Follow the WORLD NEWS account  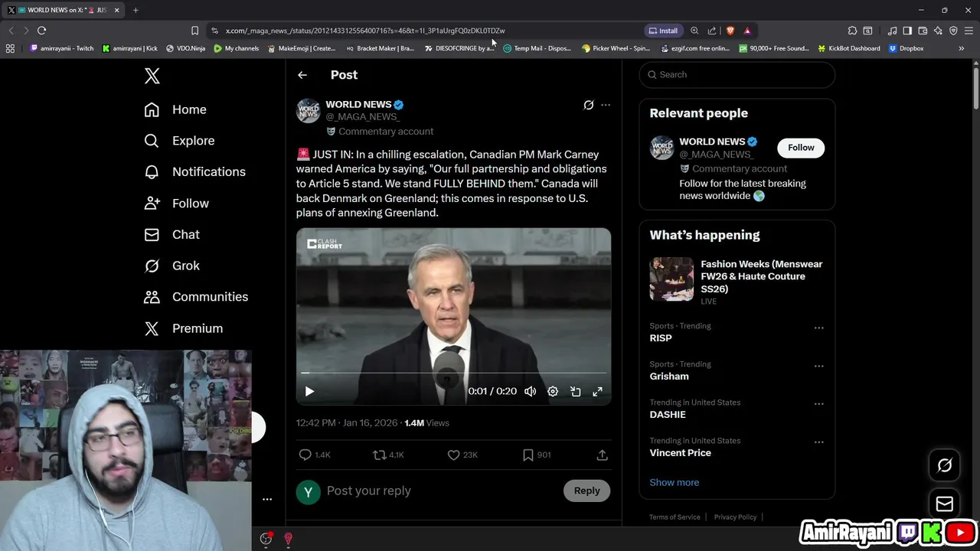click(801, 148)
